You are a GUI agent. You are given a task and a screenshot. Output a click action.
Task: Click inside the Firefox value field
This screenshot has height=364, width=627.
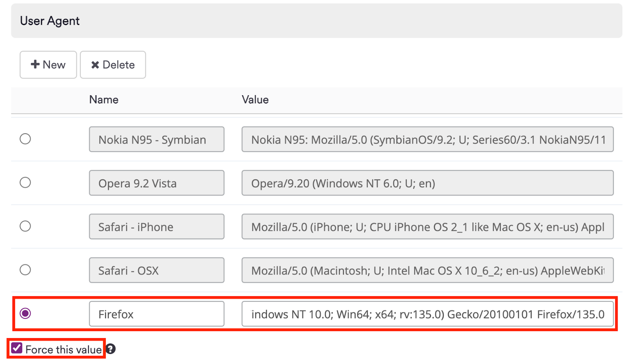[x=427, y=314]
